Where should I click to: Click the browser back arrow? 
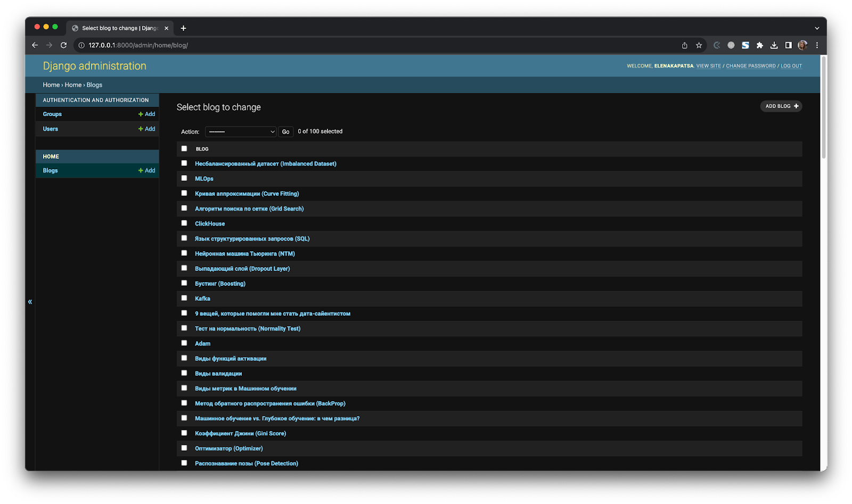pyautogui.click(x=35, y=45)
